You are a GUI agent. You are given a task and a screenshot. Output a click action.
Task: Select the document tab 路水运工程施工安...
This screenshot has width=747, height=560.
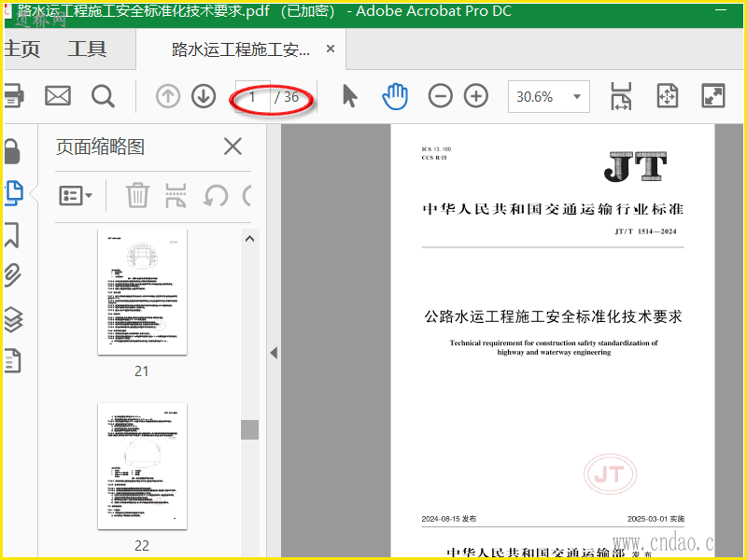click(x=241, y=49)
